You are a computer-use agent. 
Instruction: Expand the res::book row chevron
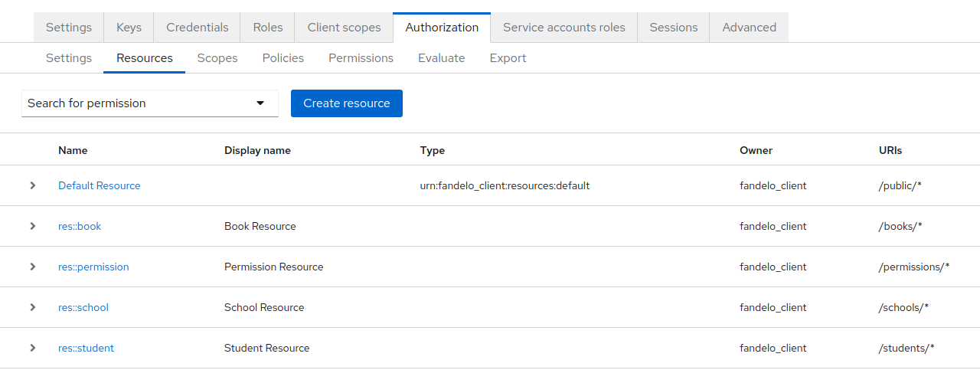point(33,226)
